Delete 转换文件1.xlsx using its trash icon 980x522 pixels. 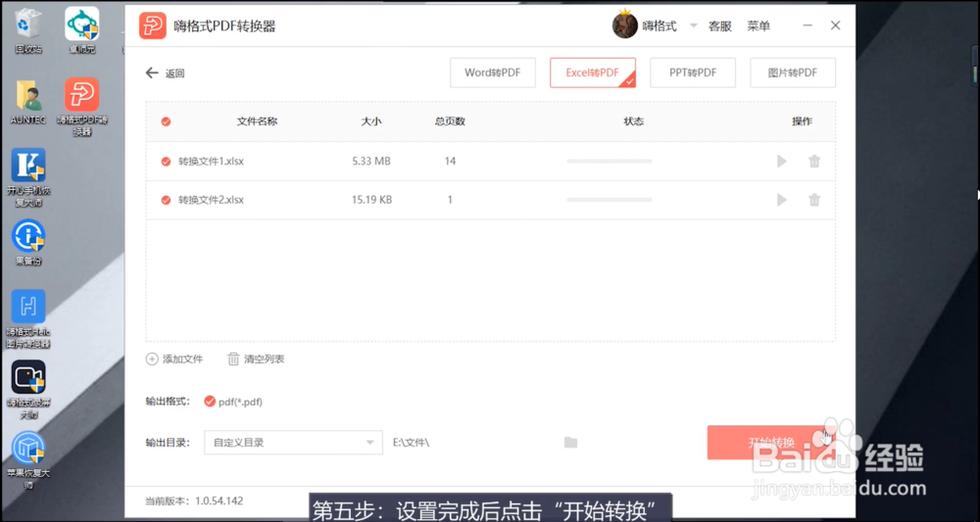814,161
